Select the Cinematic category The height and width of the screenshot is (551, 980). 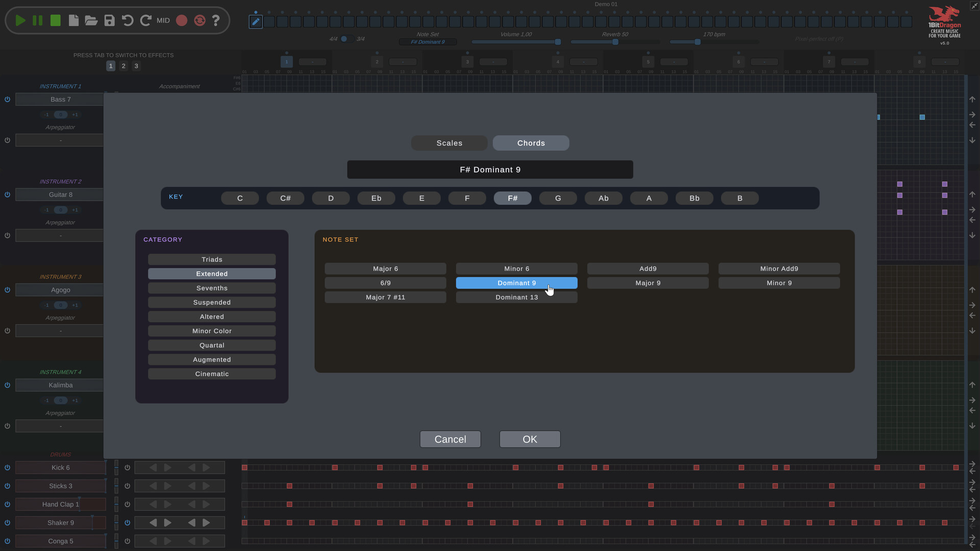[x=212, y=374]
